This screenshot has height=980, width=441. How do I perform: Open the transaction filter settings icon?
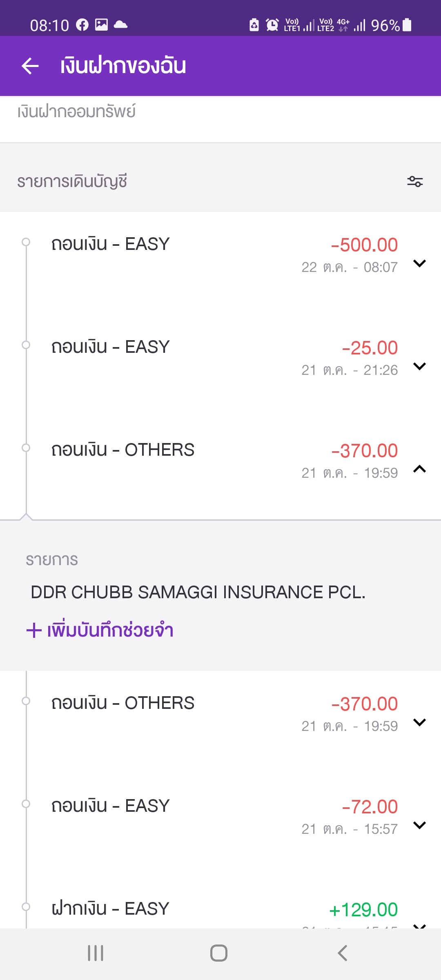[x=415, y=181]
